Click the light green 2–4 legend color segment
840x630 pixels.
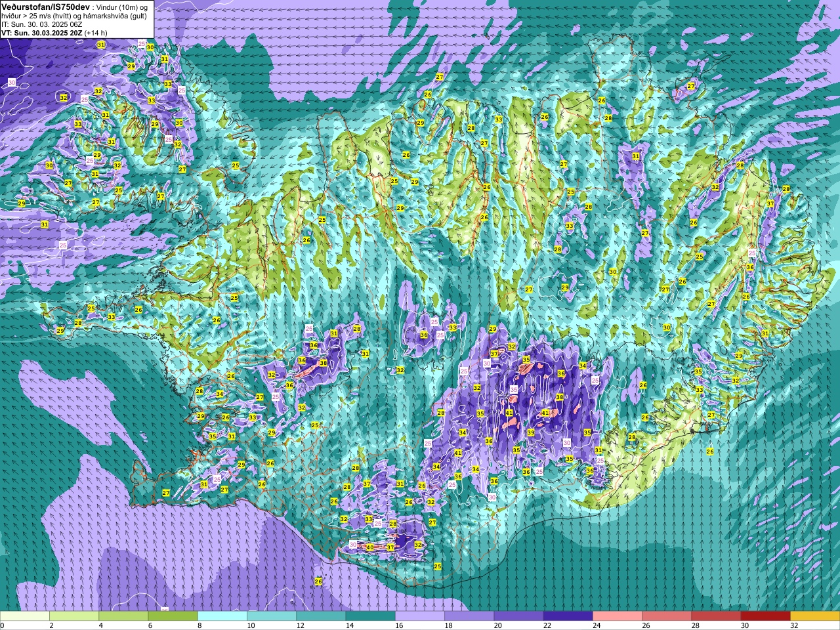pos(74,616)
